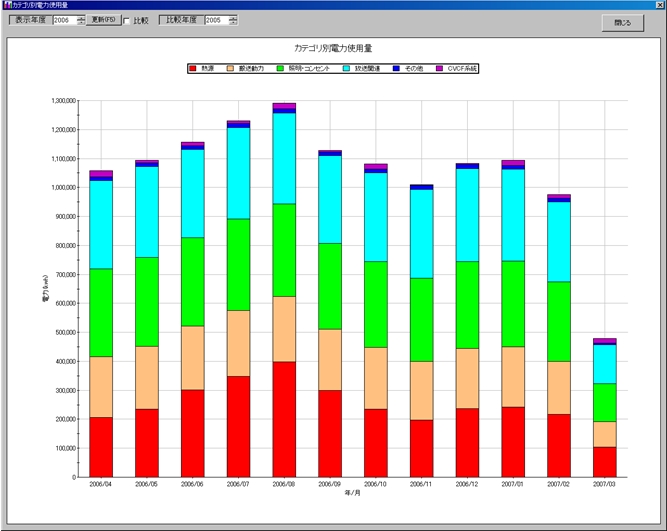Screen dimensions: 667x531
Task: Click the cyan segment of the 2006/11 bar
Action: (x=422, y=234)
